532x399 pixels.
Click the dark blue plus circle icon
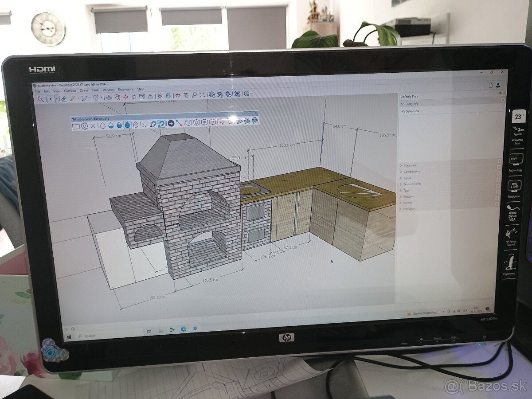point(171,124)
